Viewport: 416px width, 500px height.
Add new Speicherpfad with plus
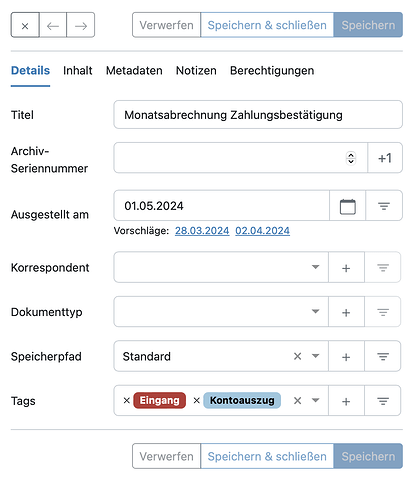point(346,356)
